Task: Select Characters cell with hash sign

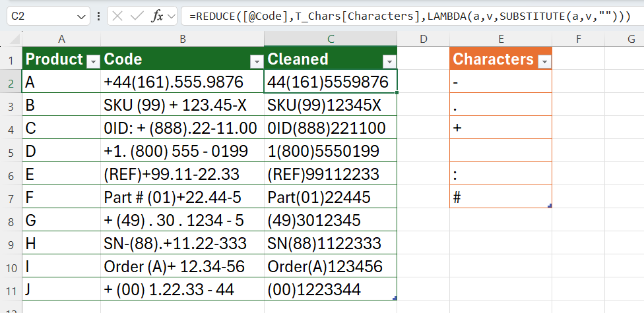Action: pos(501,196)
